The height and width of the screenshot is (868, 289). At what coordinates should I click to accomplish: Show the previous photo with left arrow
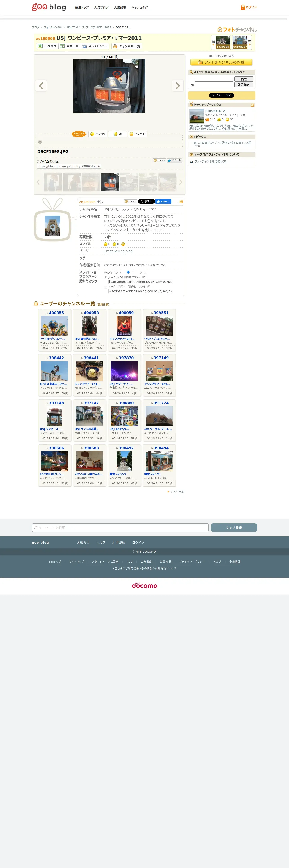tap(41, 86)
